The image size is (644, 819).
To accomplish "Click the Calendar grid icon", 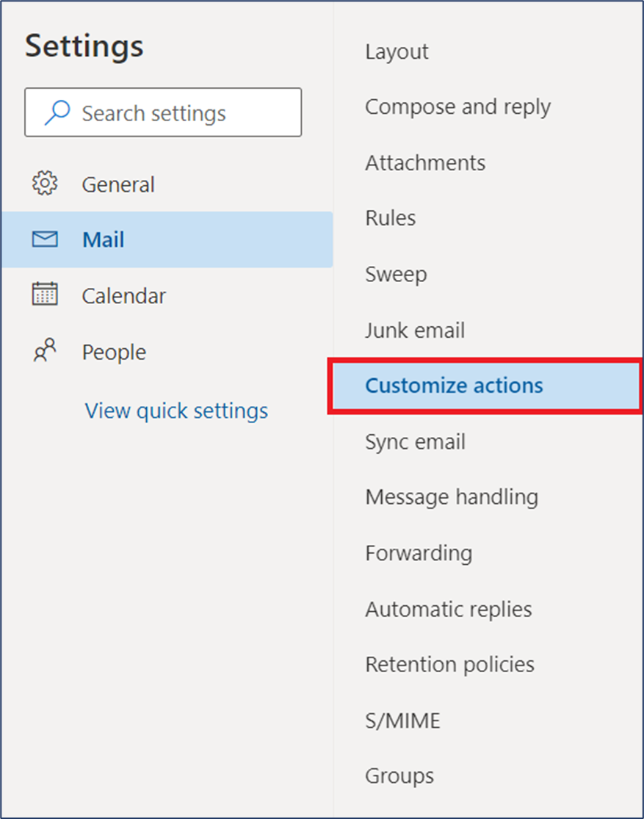I will pos(45,294).
